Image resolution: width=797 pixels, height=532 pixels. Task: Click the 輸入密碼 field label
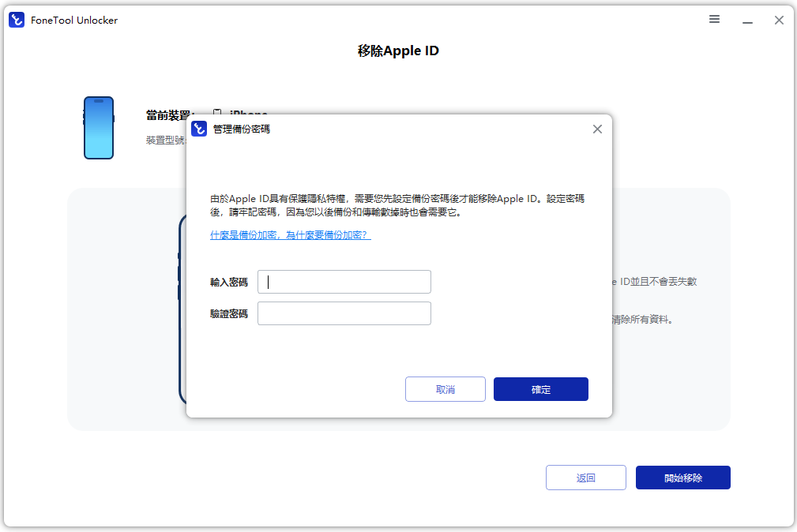click(229, 283)
